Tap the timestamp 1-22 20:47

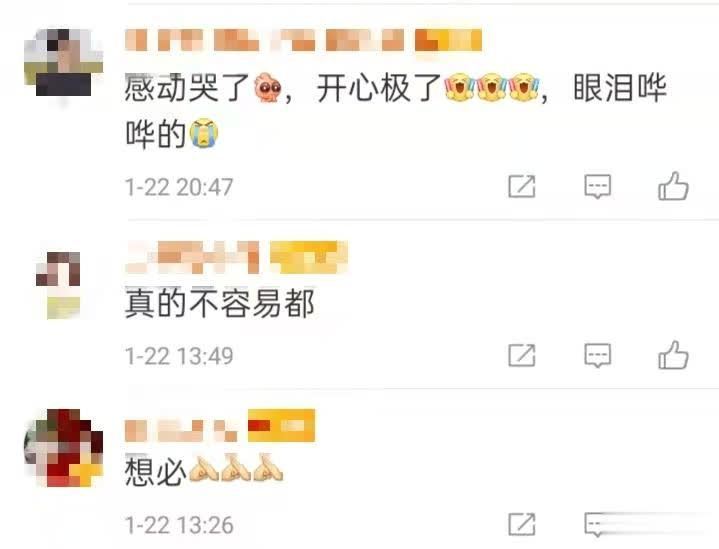point(179,187)
